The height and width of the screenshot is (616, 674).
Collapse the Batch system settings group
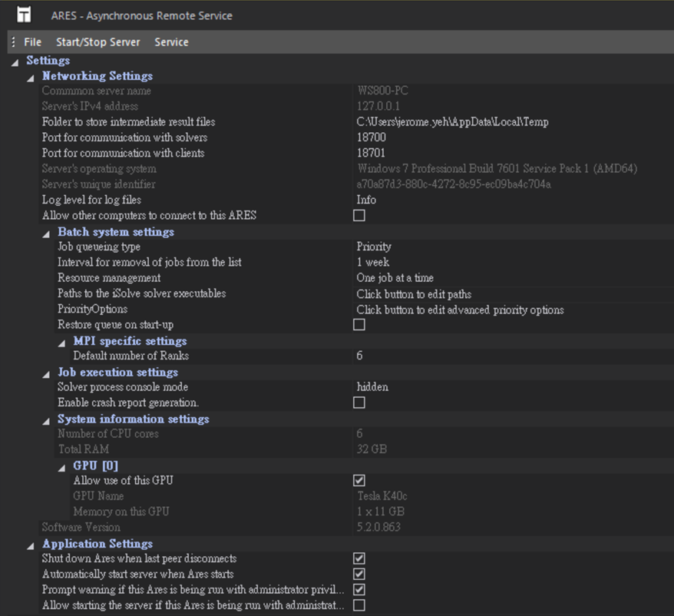tap(47, 233)
